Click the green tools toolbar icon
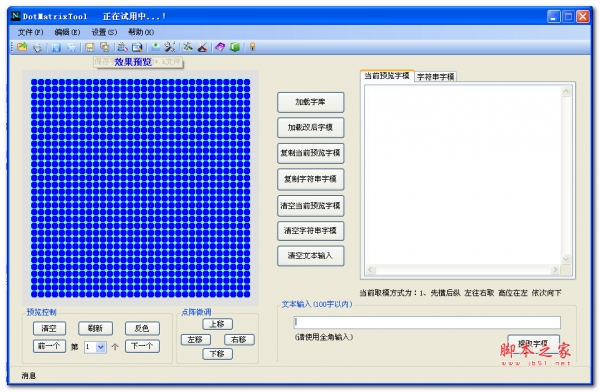 188,47
